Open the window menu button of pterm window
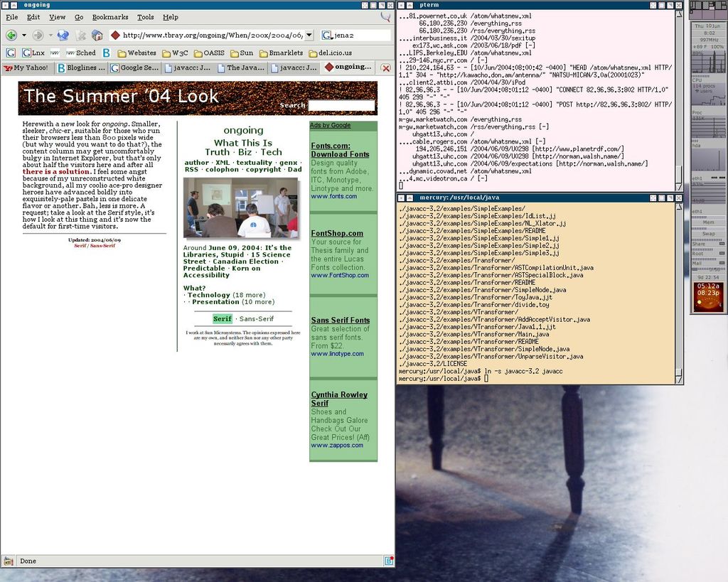This screenshot has width=728, height=582. [402, 5]
